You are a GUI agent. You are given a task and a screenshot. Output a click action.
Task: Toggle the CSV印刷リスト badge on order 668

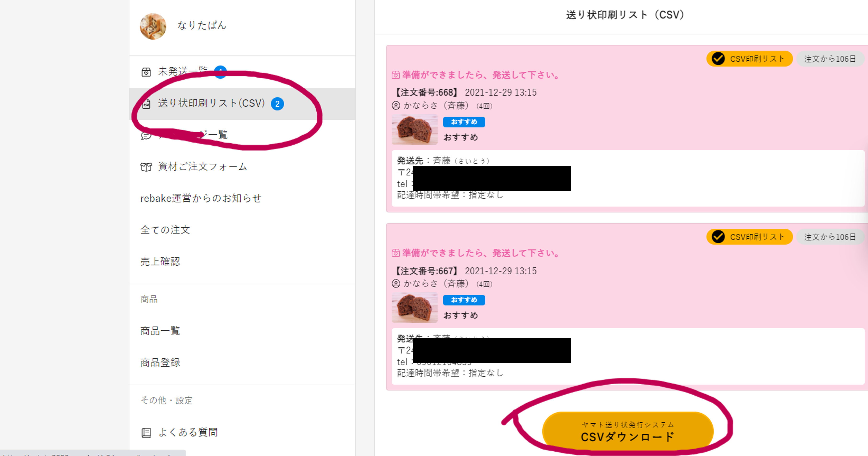click(x=749, y=59)
